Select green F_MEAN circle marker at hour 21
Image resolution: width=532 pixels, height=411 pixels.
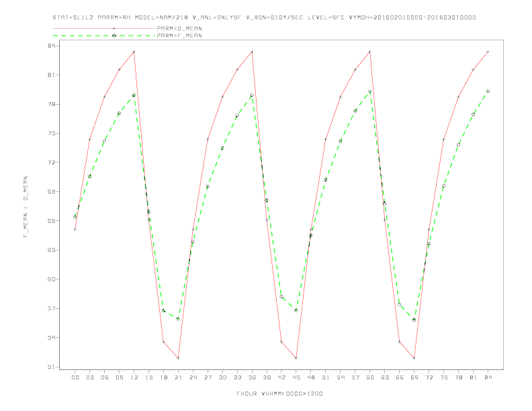[x=178, y=319]
